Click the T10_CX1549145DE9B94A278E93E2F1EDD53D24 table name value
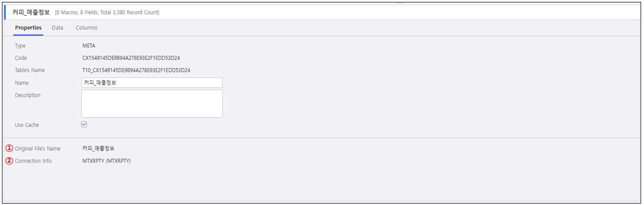Screen dimensions: 644x205 click(x=136, y=70)
